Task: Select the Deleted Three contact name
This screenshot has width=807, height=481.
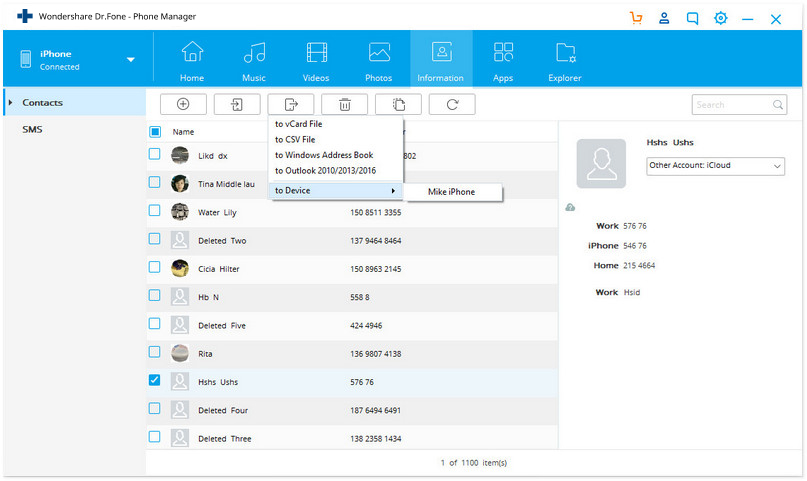Action: [x=225, y=439]
